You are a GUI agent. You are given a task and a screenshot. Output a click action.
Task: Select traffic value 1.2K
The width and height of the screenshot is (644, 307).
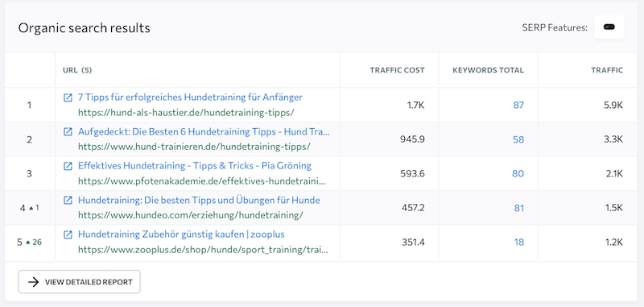(x=614, y=243)
